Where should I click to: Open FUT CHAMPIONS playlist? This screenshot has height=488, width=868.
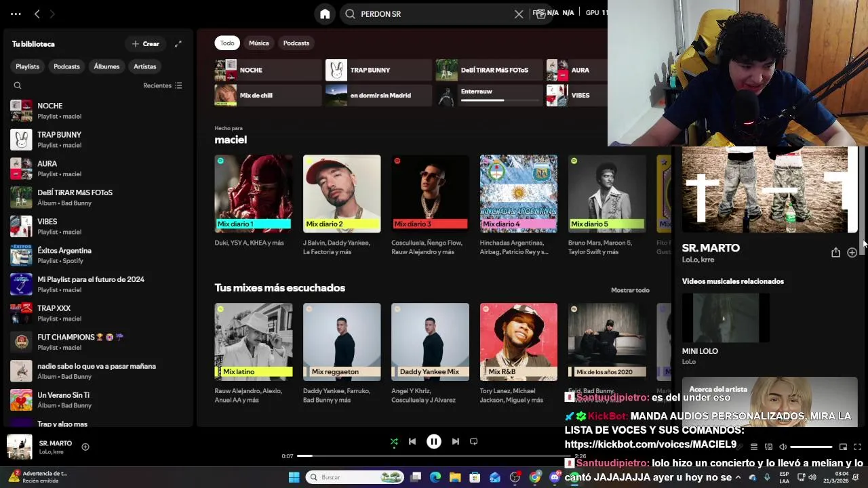97,342
